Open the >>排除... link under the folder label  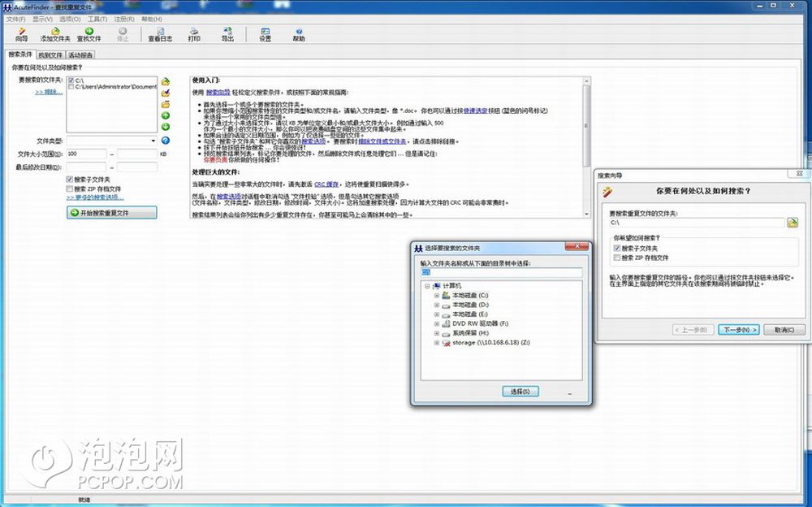pos(49,92)
